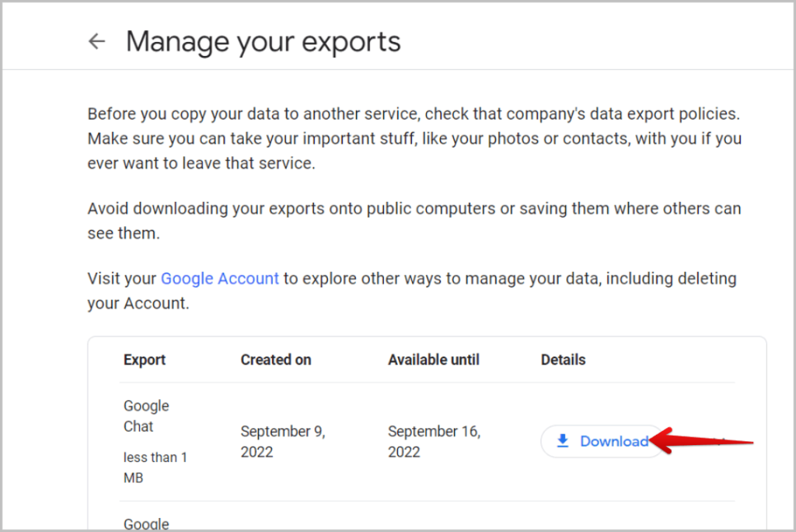Click the Created on column header
The image size is (796, 532).
click(276, 360)
